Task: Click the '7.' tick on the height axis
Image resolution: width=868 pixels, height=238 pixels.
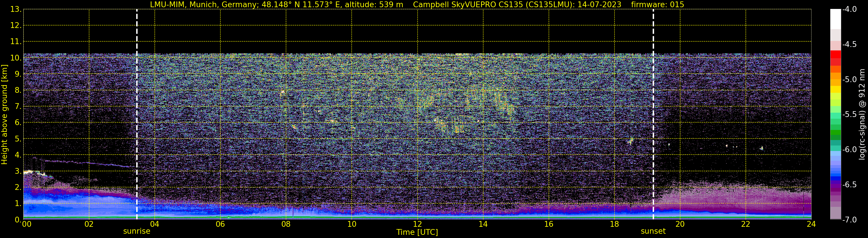Action: pyautogui.click(x=18, y=107)
